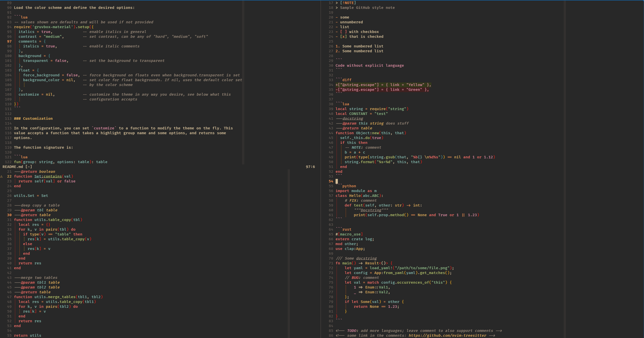The width and height of the screenshot is (644, 338).
Task: Toggle the empty 'with checkbox' checkbox
Action: [343, 32]
